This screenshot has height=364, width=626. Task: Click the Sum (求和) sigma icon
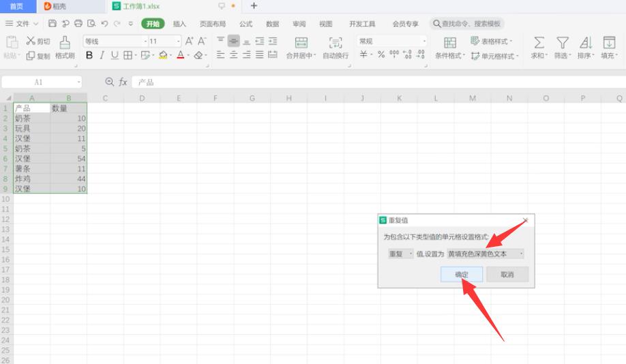click(539, 42)
